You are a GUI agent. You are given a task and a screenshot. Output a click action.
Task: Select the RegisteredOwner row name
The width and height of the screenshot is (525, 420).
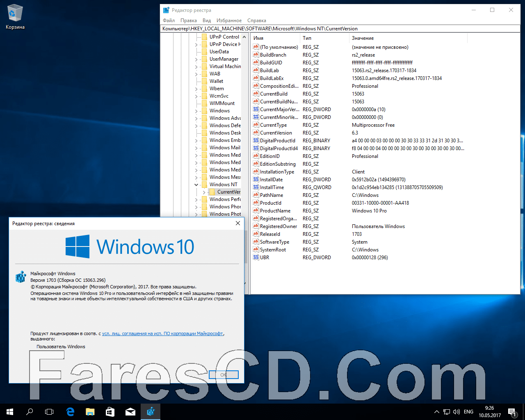[x=278, y=226]
